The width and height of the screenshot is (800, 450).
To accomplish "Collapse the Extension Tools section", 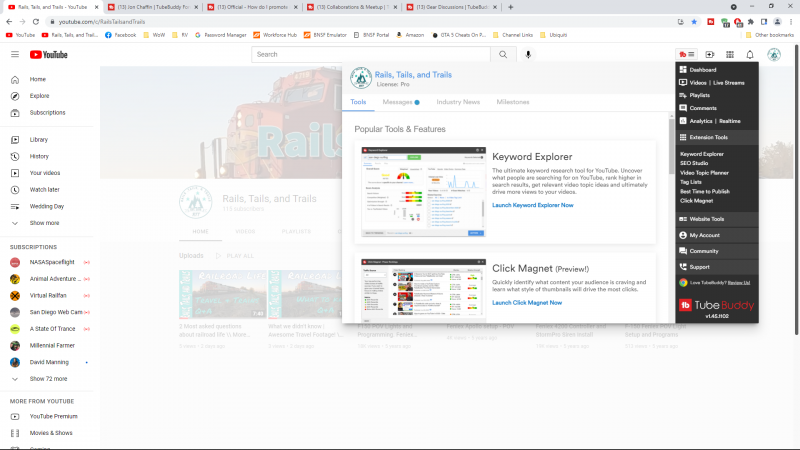I will point(708,137).
